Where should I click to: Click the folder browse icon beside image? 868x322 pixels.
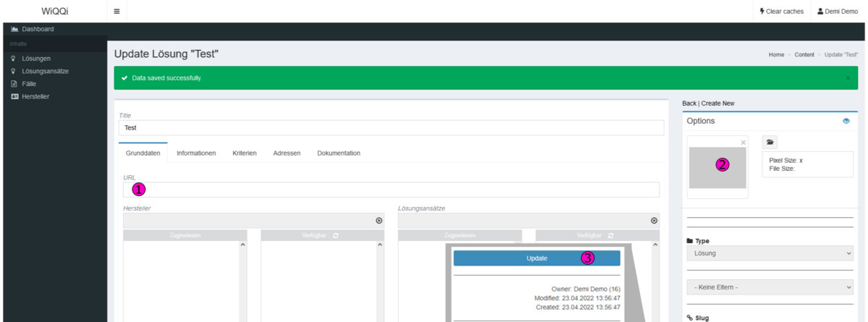pyautogui.click(x=770, y=142)
